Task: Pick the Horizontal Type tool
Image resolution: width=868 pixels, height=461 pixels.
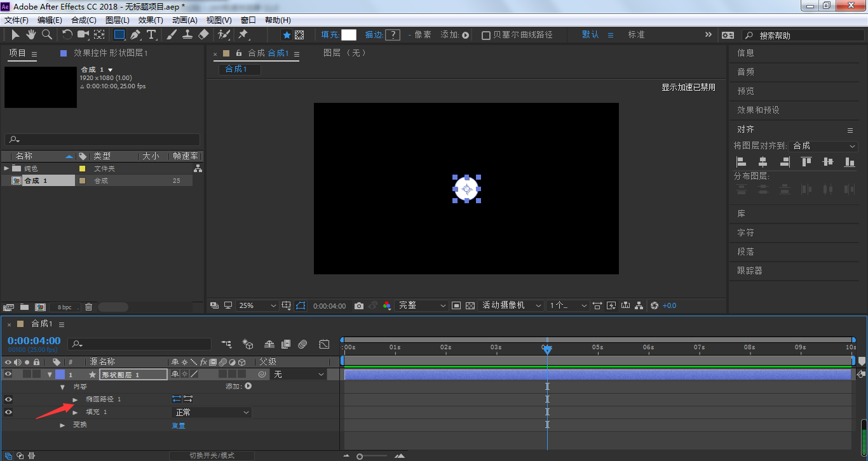Action: tap(151, 35)
